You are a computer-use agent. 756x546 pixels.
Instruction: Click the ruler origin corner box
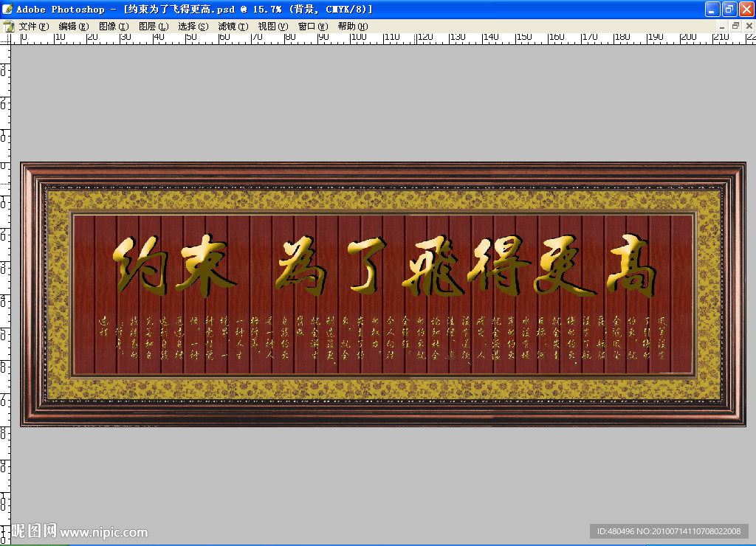click(x=5, y=38)
